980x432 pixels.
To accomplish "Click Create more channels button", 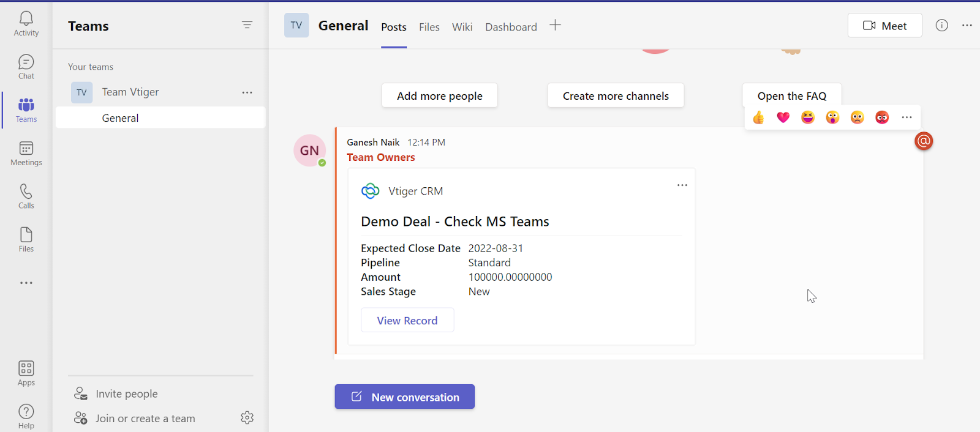I will click(x=616, y=96).
